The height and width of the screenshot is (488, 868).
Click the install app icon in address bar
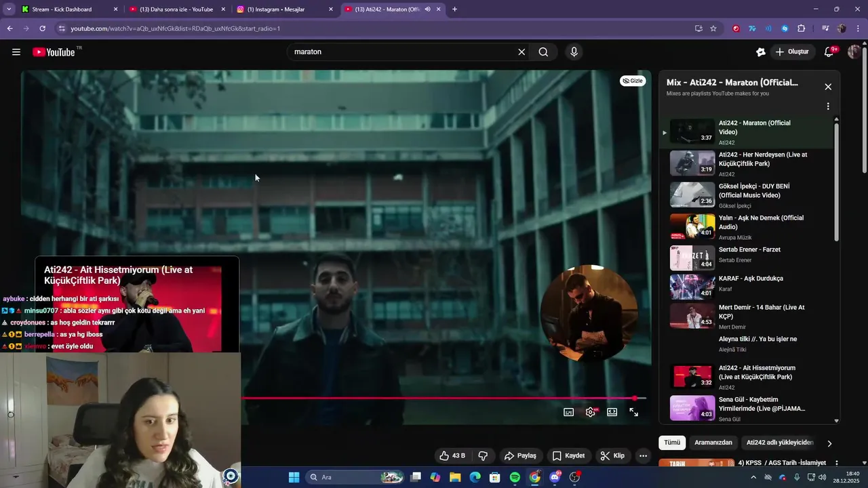(x=698, y=28)
